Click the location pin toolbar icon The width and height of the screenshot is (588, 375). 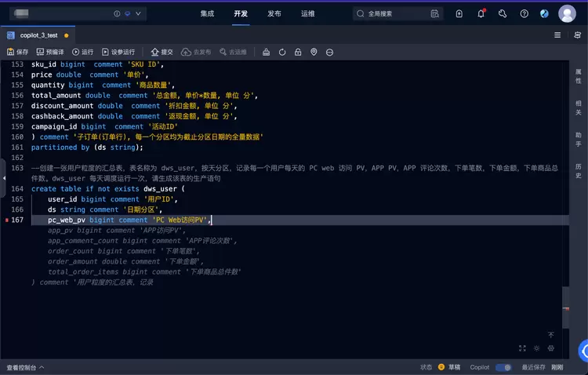click(x=314, y=52)
